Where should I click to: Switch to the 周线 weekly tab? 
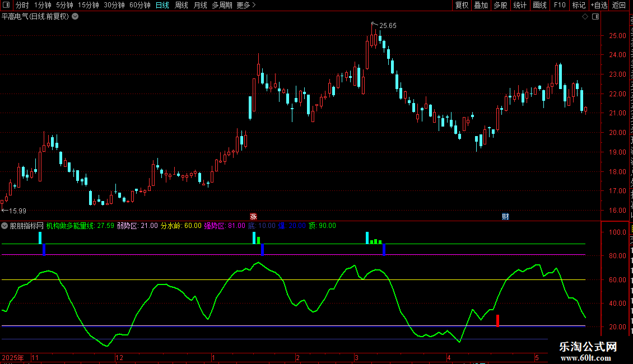181,5
